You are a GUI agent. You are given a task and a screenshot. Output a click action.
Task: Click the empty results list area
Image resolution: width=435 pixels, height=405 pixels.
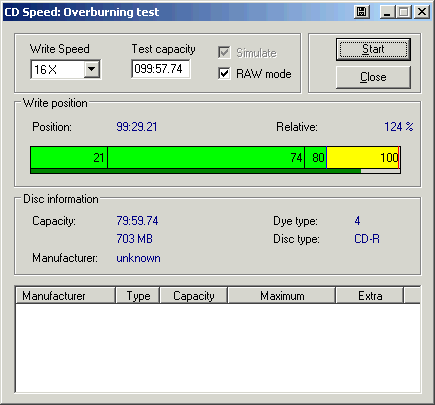click(218, 348)
